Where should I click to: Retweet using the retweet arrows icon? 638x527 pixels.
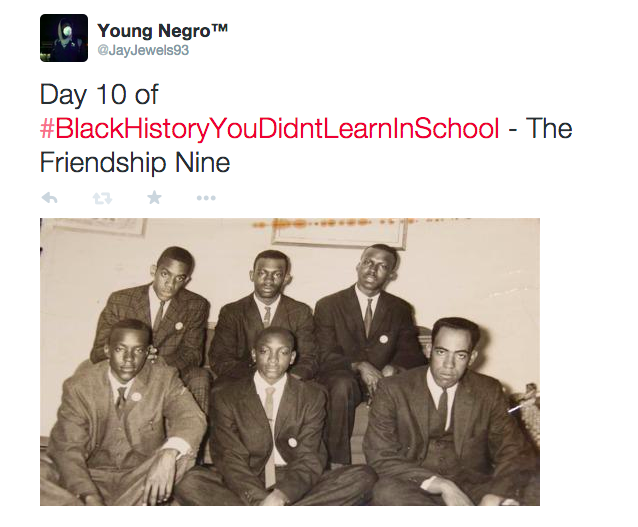pos(102,198)
